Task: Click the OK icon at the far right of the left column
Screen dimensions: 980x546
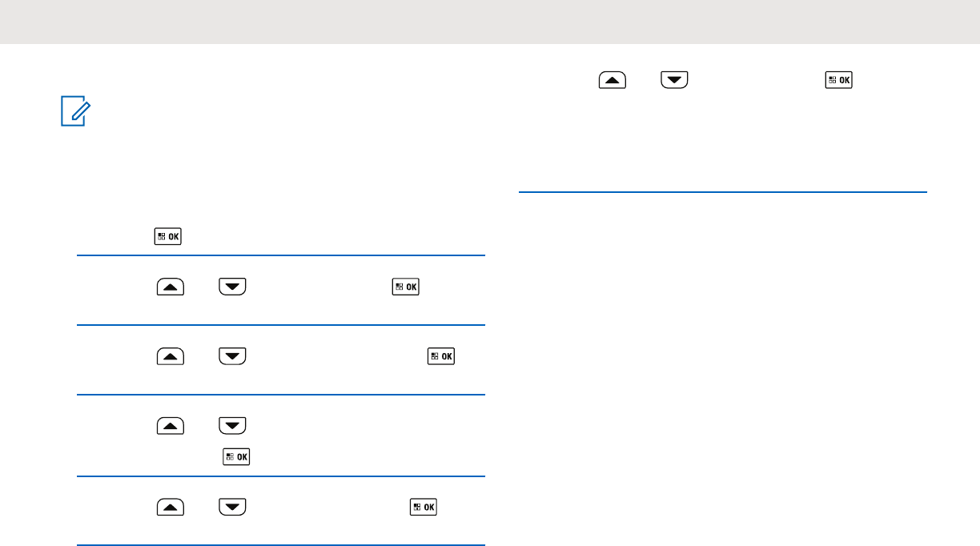Action: 442,355
